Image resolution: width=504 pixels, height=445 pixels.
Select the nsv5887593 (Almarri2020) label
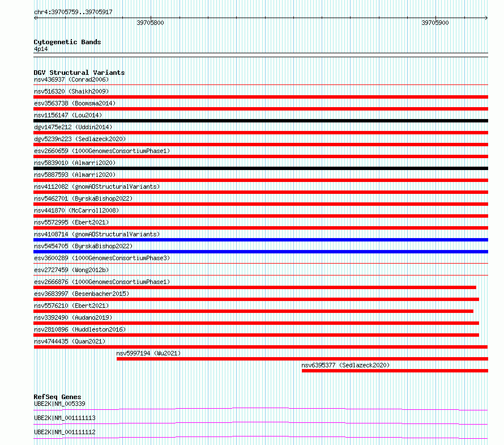click(x=75, y=175)
